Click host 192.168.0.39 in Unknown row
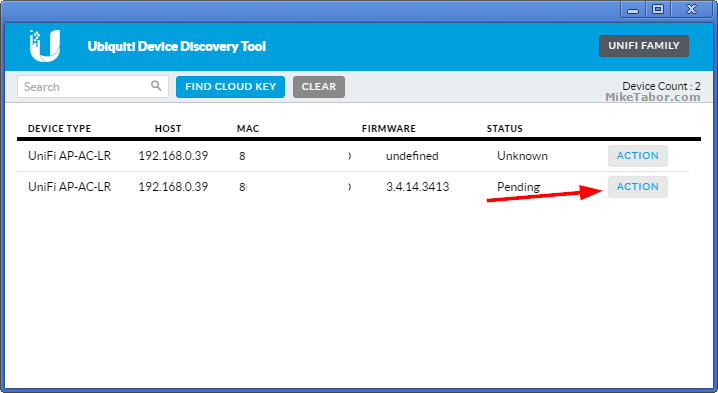Image resolution: width=718 pixels, height=393 pixels. pos(173,156)
